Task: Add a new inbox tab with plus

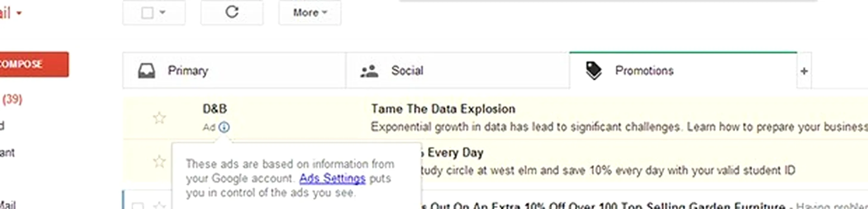Action: (x=804, y=71)
